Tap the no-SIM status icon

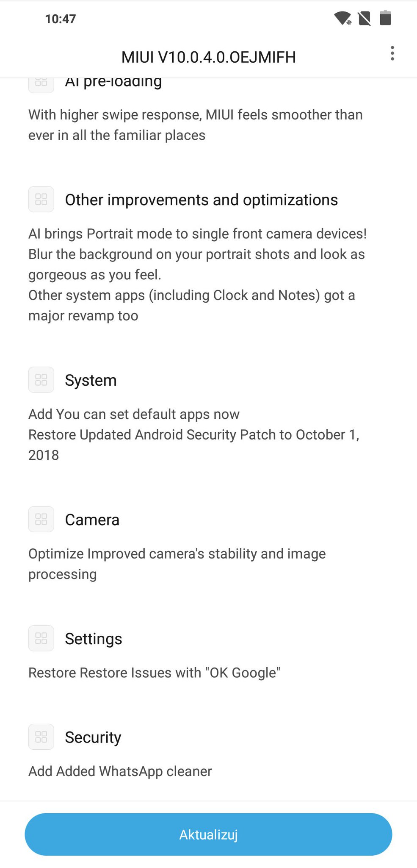click(x=364, y=18)
